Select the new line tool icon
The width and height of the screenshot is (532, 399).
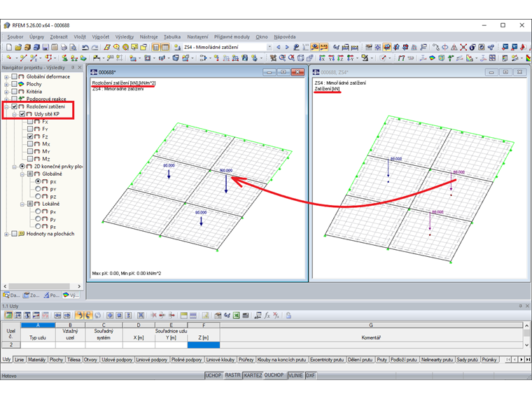23,58
